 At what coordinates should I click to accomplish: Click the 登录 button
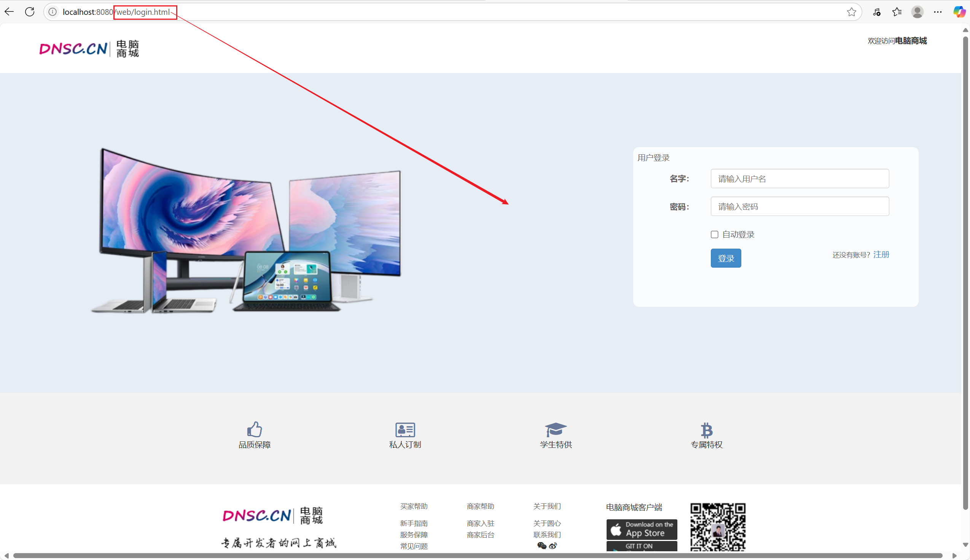[x=726, y=258]
